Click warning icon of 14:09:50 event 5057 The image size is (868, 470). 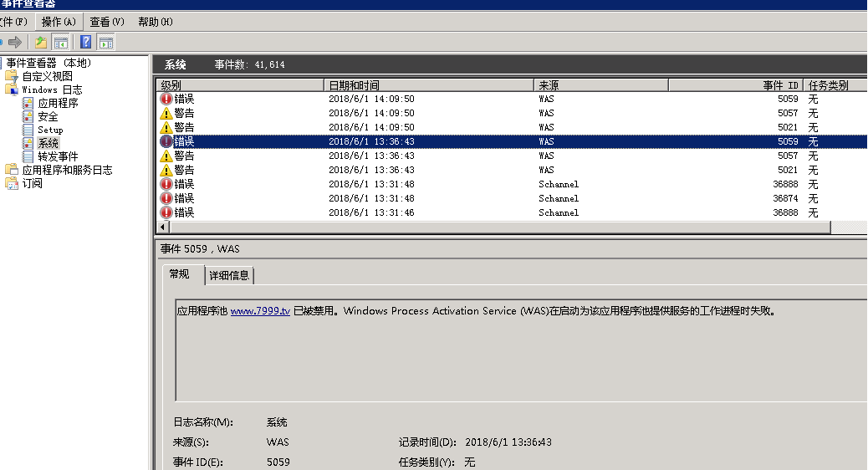[x=166, y=114]
